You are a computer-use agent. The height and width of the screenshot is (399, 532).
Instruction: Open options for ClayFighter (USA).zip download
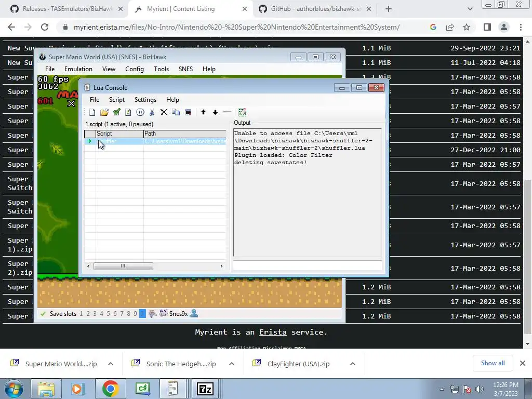(353, 364)
